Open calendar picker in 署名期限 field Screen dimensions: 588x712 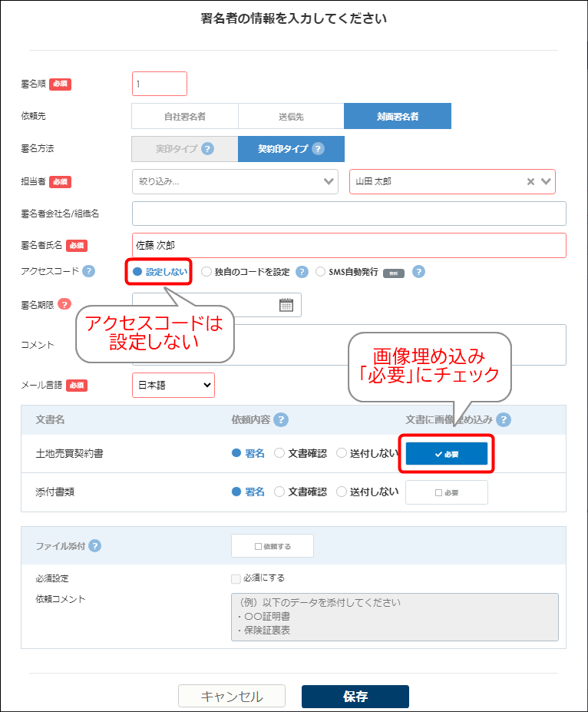[286, 305]
